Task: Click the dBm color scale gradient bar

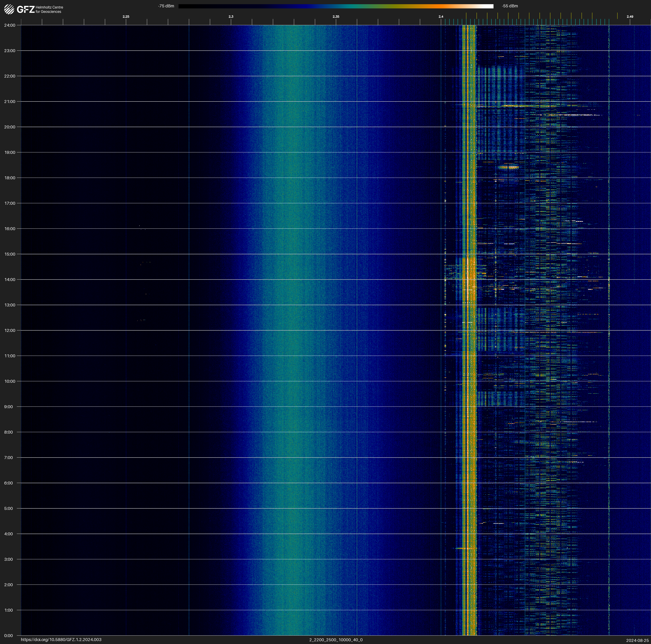Action: coord(336,6)
